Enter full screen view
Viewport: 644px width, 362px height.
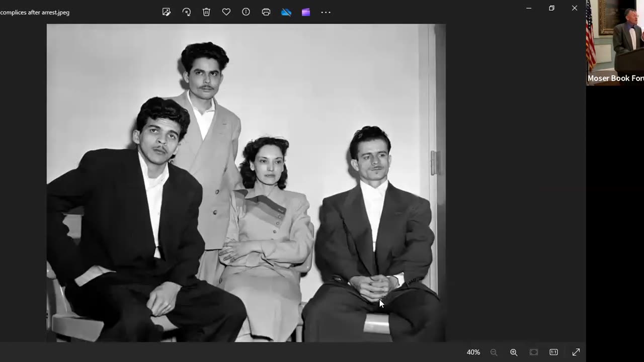point(576,352)
